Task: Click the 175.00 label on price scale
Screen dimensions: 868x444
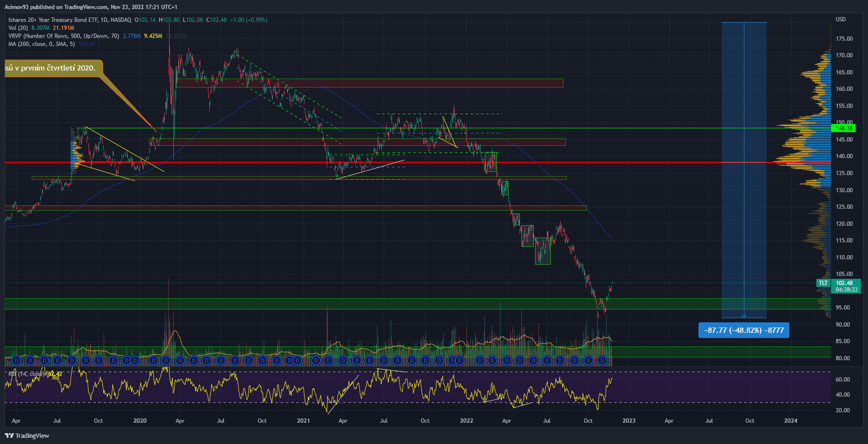Action: pyautogui.click(x=844, y=39)
